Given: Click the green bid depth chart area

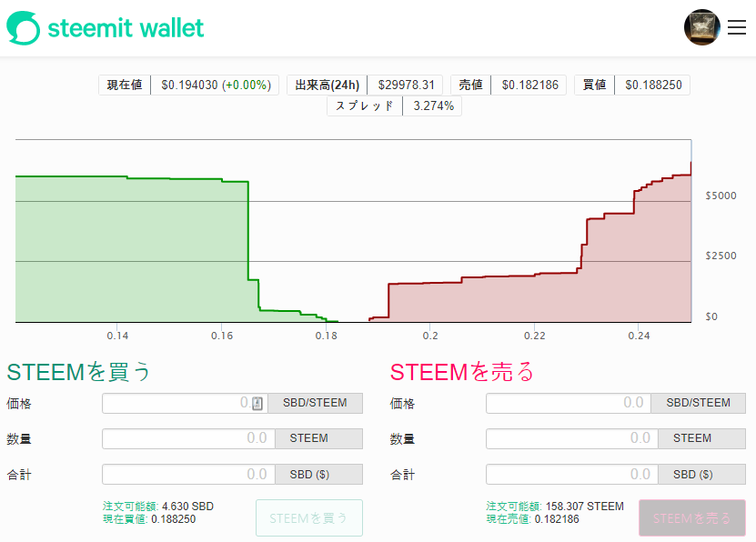Looking at the screenshot, I should 130,250.
